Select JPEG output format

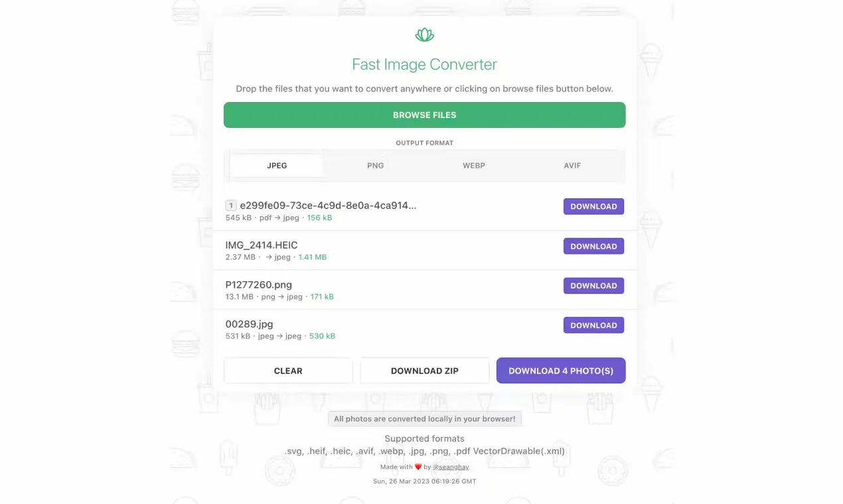(277, 166)
